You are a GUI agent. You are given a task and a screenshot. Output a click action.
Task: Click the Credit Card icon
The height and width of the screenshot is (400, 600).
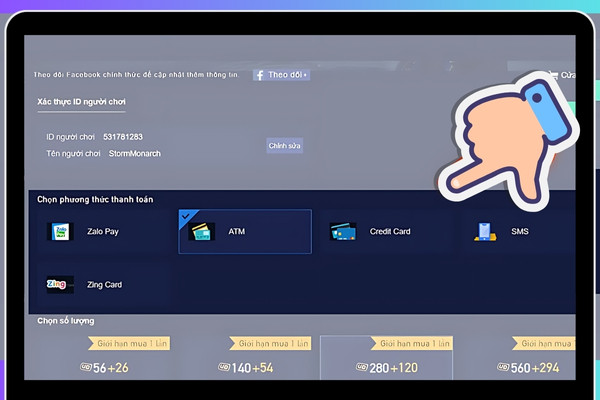[x=343, y=232]
